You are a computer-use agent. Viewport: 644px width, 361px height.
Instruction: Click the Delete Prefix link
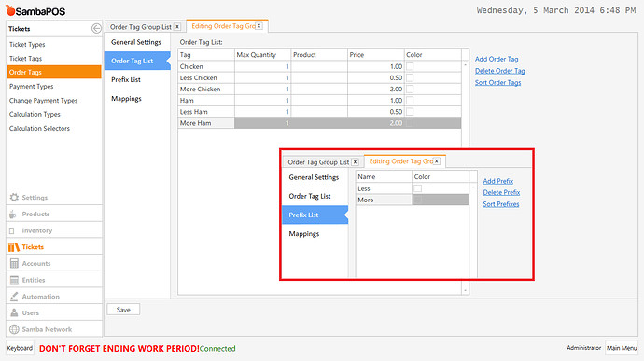(501, 192)
